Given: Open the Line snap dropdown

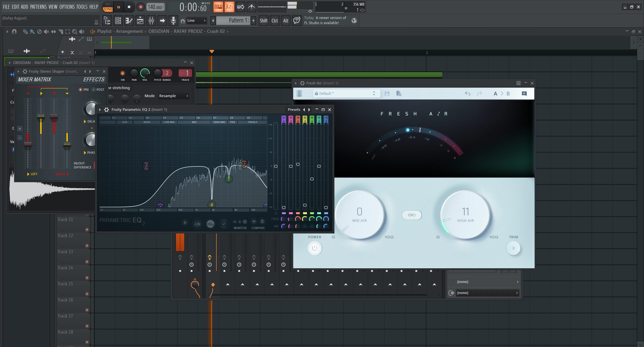Looking at the screenshot, I should [197, 21].
